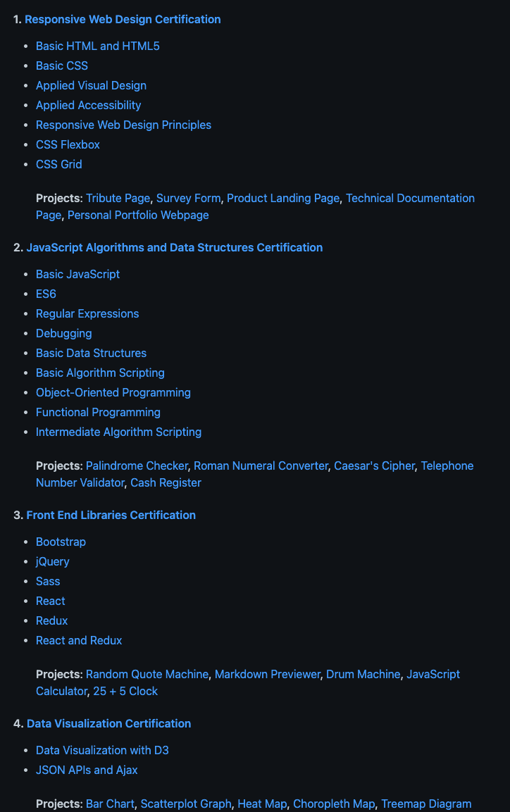
Task: Open the Choropleth Map project link
Action: click(334, 804)
